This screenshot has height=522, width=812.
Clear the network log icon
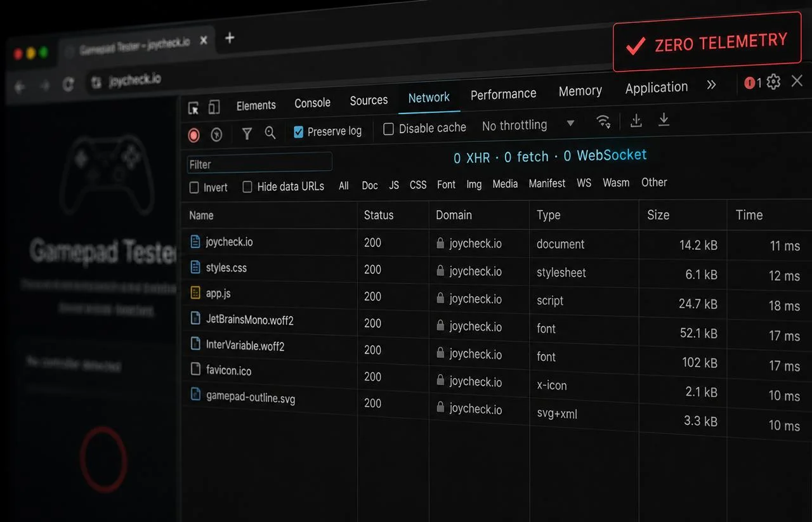[216, 134]
